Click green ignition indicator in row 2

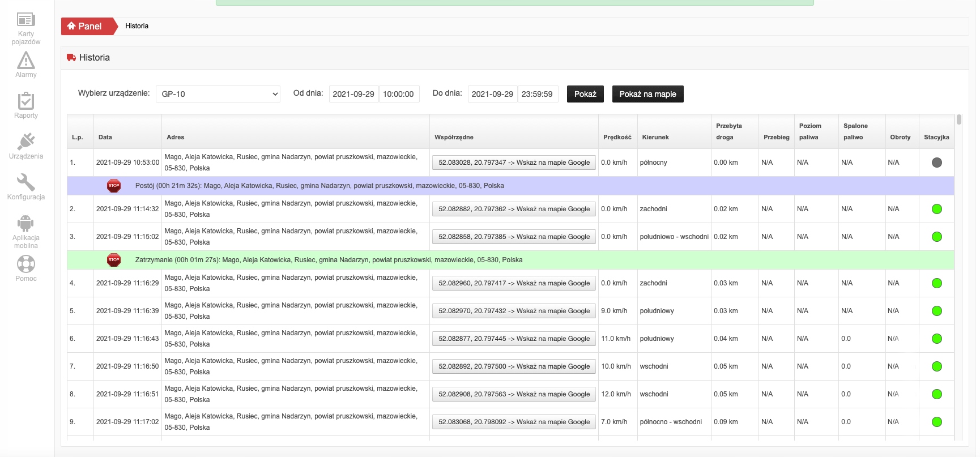(x=936, y=209)
